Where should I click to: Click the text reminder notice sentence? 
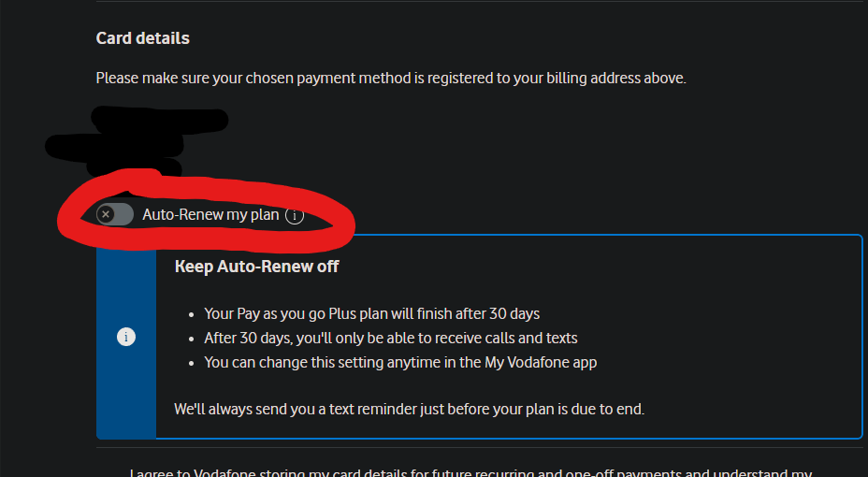(409, 410)
